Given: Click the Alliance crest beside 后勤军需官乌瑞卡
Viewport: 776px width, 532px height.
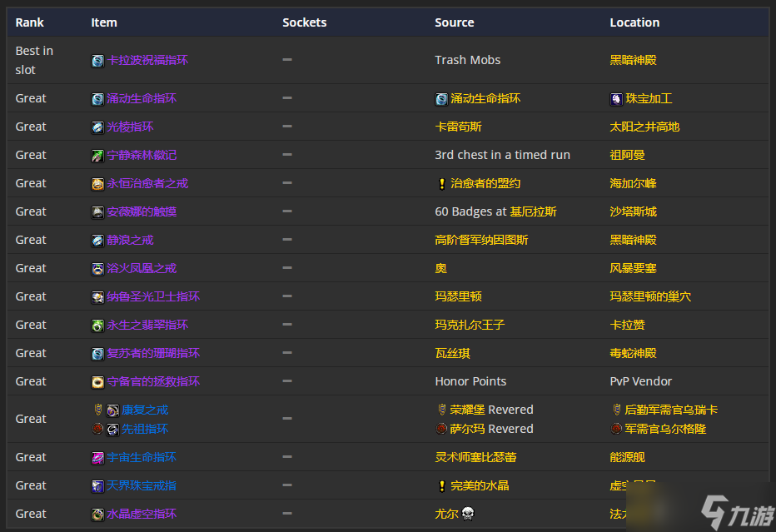Looking at the screenshot, I should tap(617, 410).
